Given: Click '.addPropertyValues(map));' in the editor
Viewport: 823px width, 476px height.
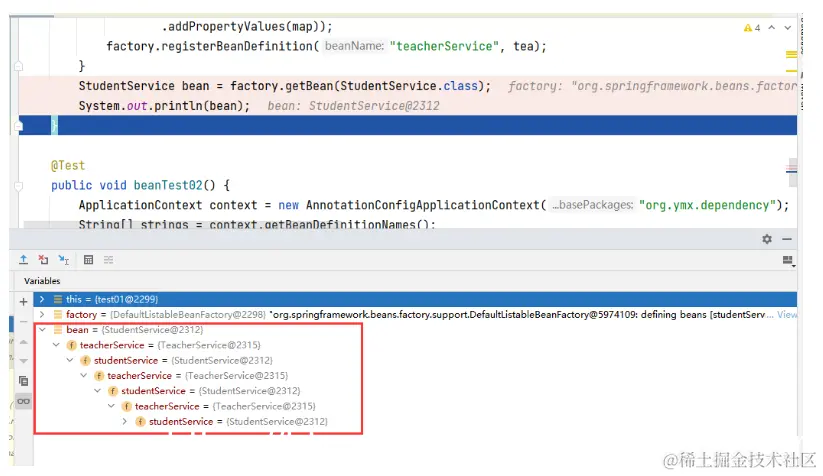Looking at the screenshot, I should [x=247, y=26].
